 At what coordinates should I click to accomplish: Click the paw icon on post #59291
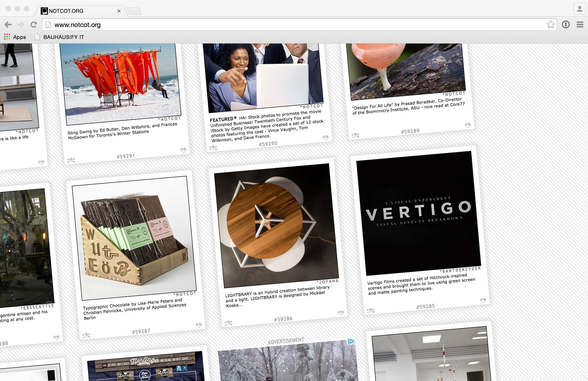(71, 160)
